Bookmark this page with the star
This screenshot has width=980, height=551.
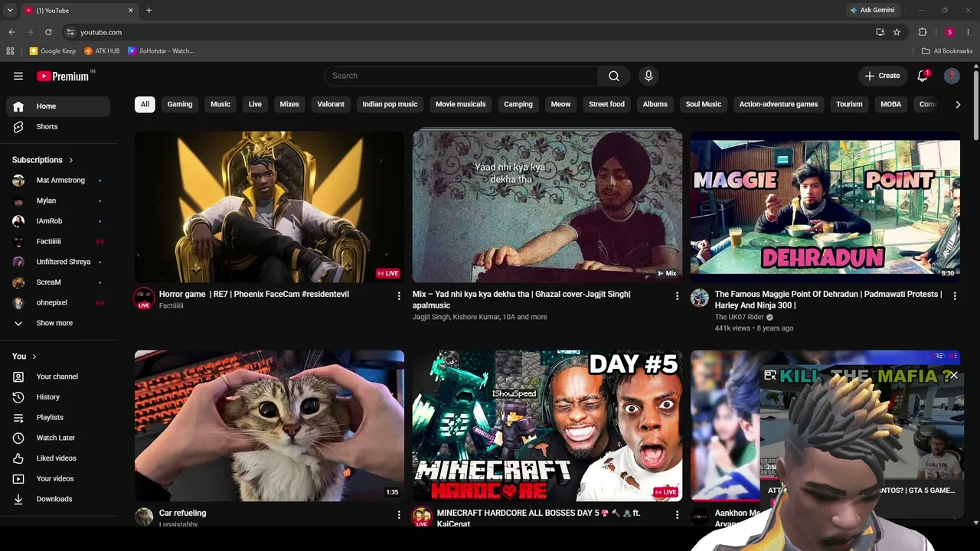tap(897, 32)
